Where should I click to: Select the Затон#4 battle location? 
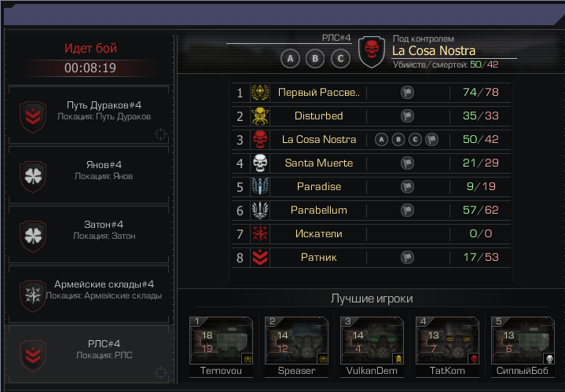pyautogui.click(x=89, y=235)
